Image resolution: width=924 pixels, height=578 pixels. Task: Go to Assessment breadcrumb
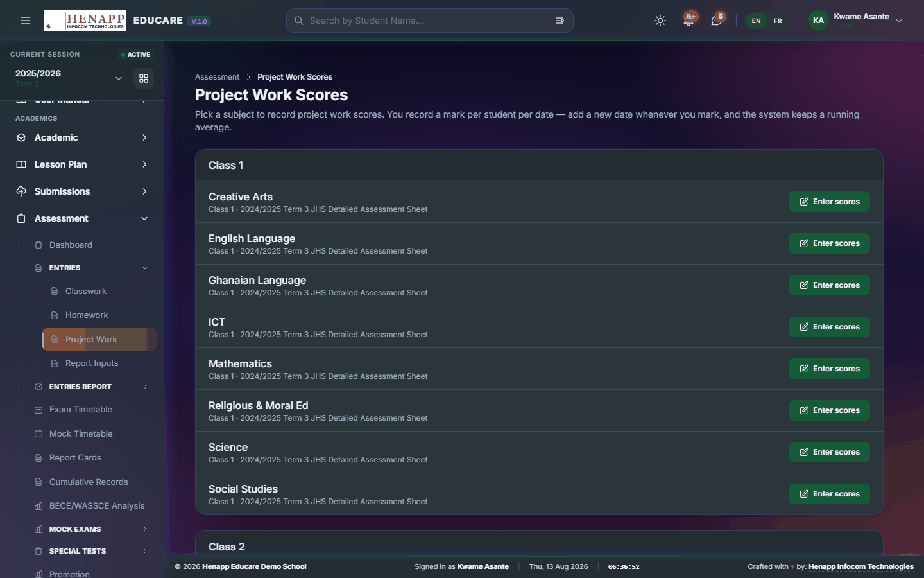coord(217,77)
